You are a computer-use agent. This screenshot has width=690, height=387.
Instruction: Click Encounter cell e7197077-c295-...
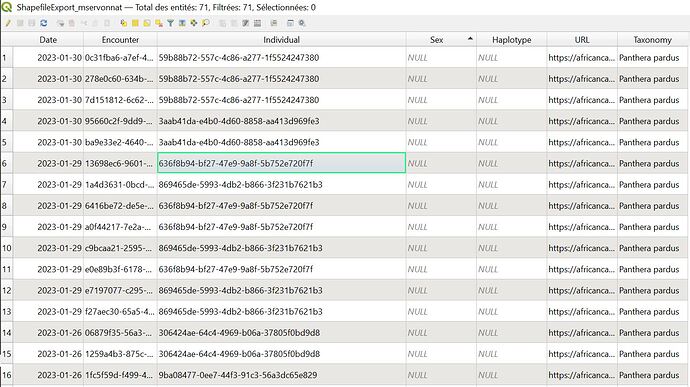120,290
